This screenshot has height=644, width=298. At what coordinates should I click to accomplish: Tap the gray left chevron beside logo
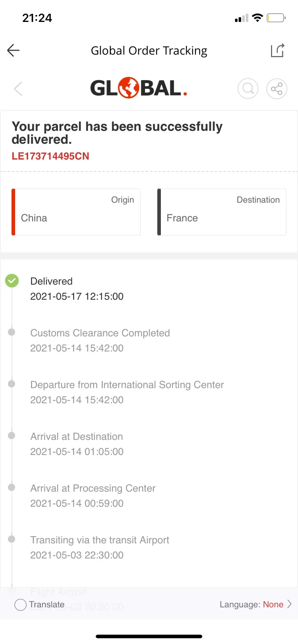pyautogui.click(x=18, y=88)
